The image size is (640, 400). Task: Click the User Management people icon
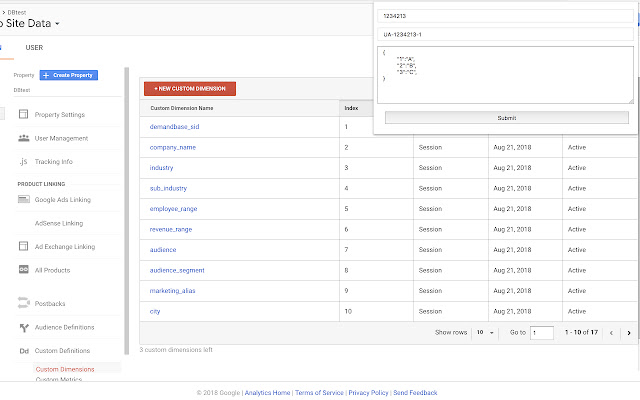(x=24, y=138)
